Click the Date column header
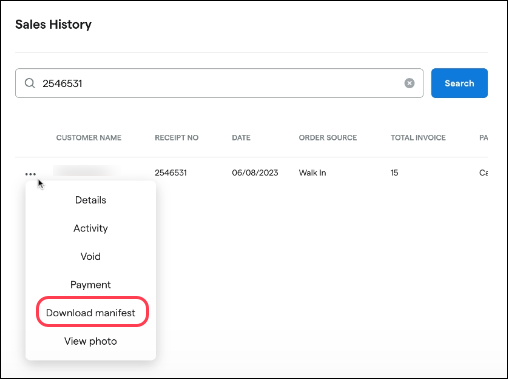The height and width of the screenshot is (379, 508). [x=241, y=138]
